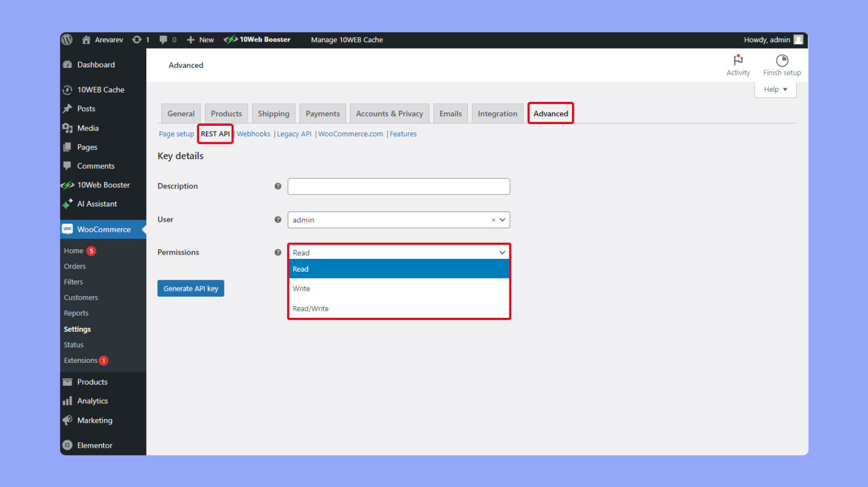This screenshot has height=487, width=868.
Task: Select the Accounts & Privacy tab
Action: point(389,113)
